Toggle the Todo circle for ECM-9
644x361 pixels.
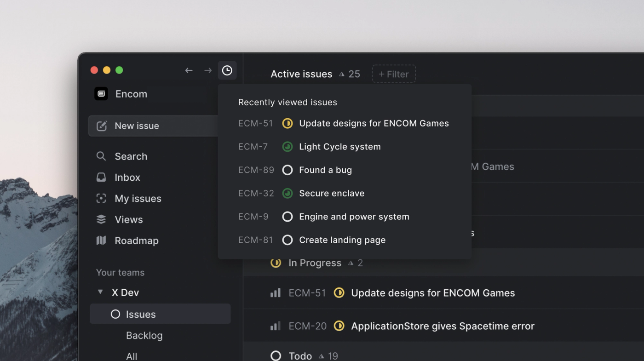(287, 216)
